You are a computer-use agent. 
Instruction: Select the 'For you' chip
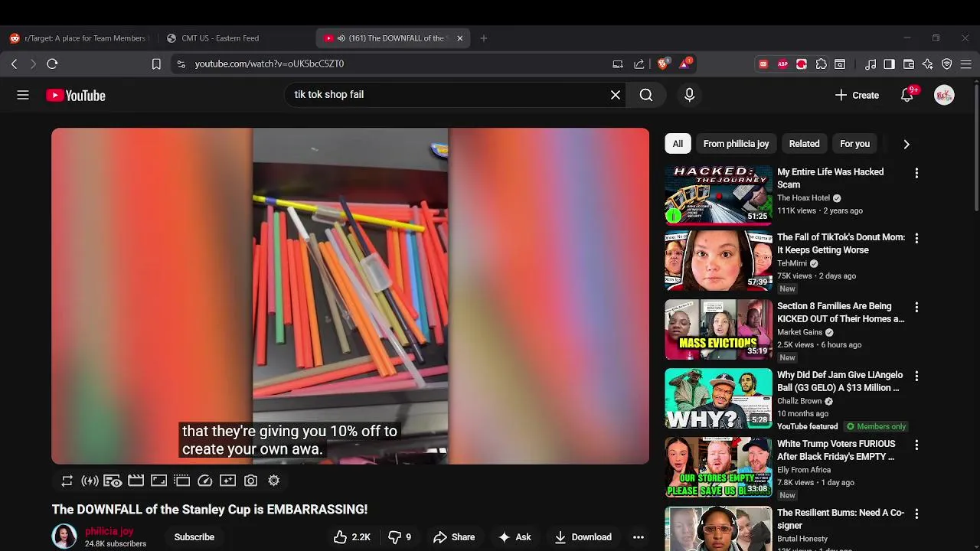[854, 144]
